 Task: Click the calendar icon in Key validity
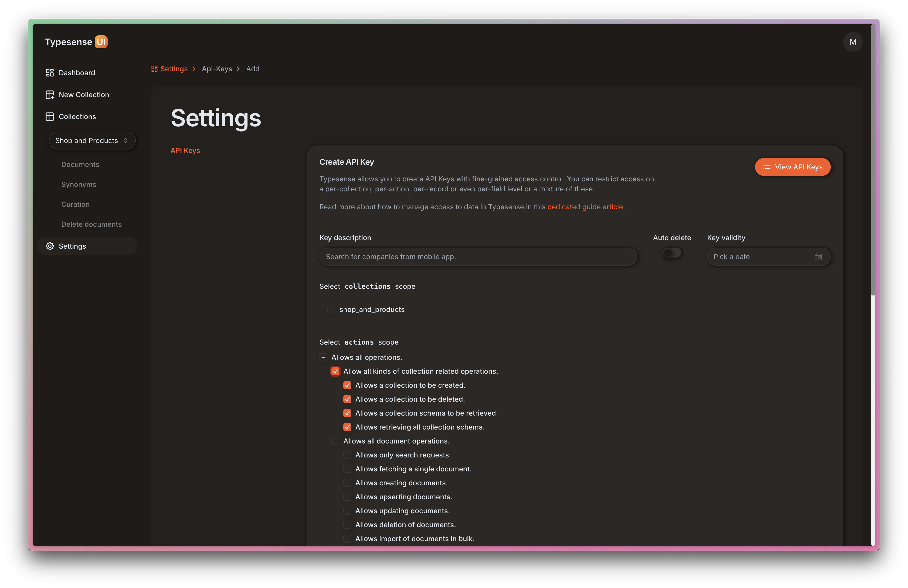coord(818,257)
